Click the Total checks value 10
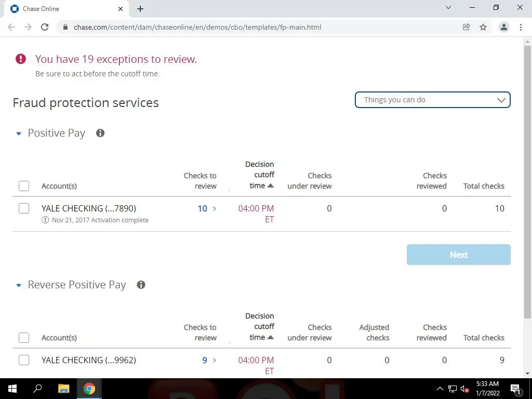The width and height of the screenshot is (532, 399). 499,208
